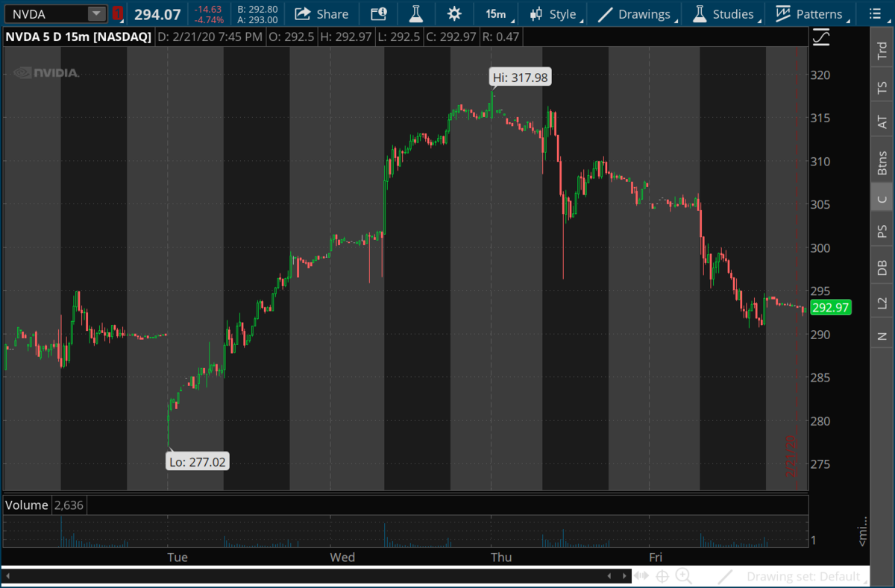Click the green 292.97 current price label
895x588 pixels.
pyautogui.click(x=830, y=307)
